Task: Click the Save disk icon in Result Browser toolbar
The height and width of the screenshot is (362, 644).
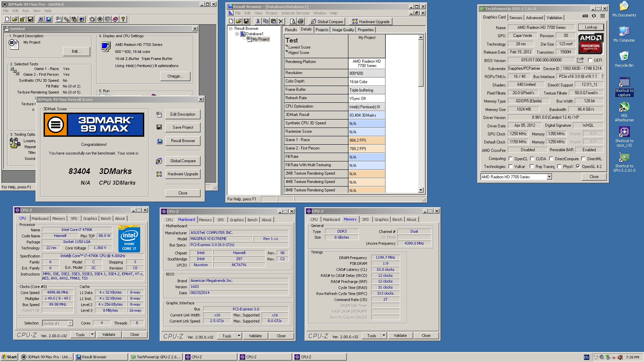Action: [246, 21]
